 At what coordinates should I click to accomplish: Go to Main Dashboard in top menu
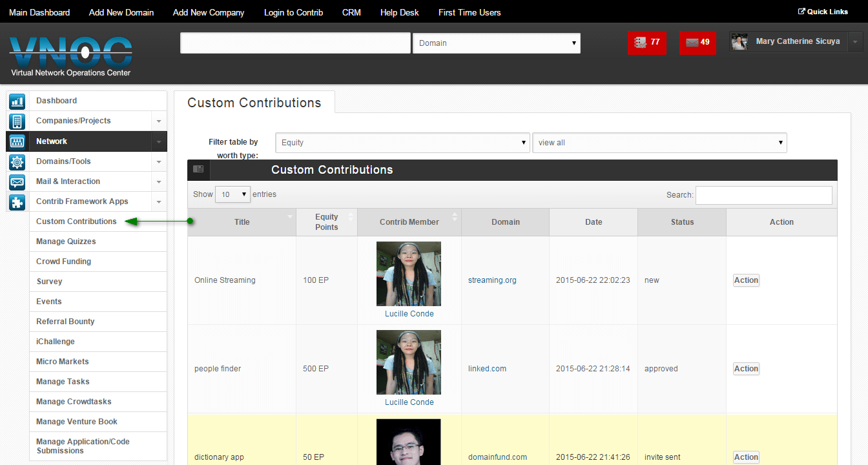point(39,12)
